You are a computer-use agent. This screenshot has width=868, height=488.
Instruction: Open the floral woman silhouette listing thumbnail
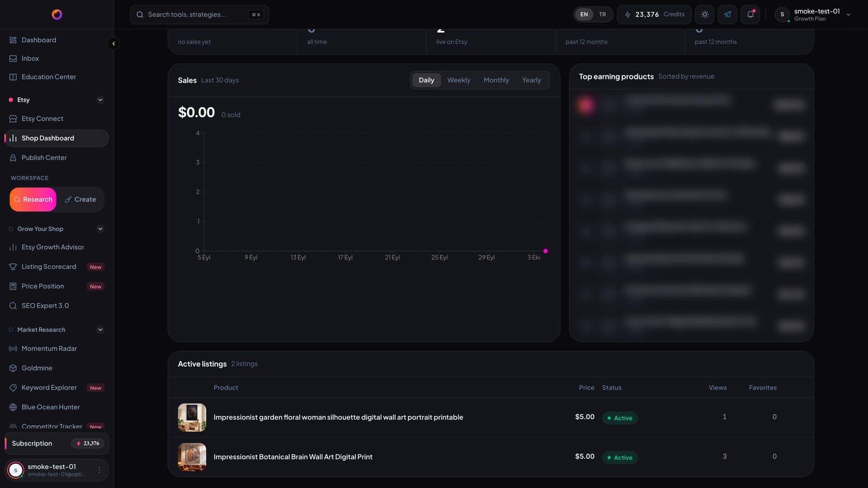(x=192, y=418)
